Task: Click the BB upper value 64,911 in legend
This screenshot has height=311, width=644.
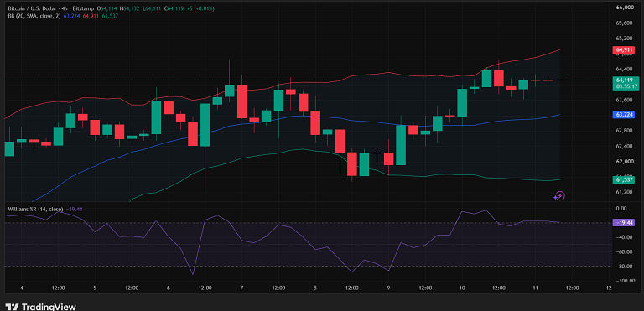Action: pos(91,16)
